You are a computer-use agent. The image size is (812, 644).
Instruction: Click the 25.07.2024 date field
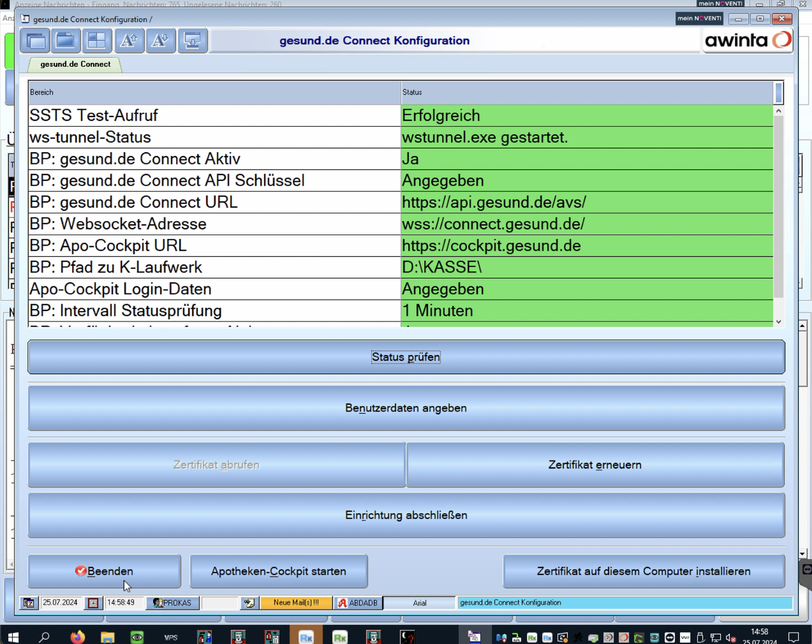pos(60,603)
